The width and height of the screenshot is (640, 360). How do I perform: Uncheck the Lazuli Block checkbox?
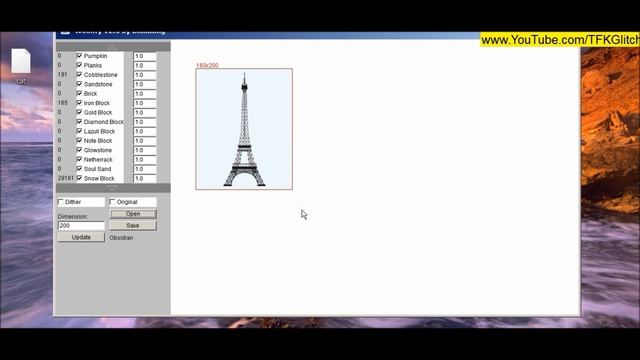(79, 131)
